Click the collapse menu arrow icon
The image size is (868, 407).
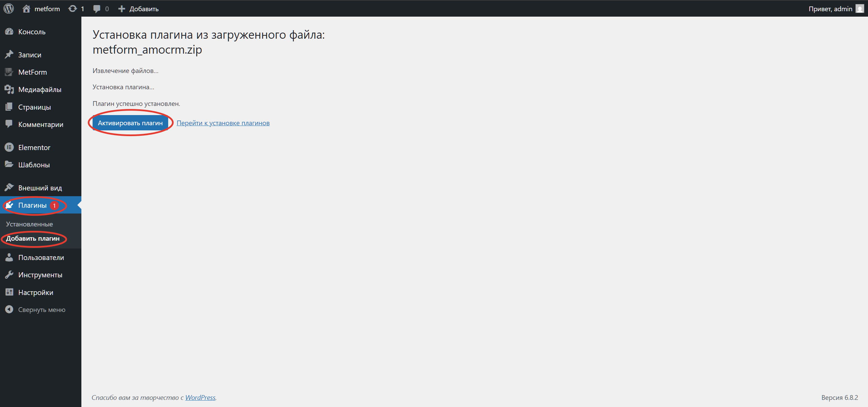9,309
